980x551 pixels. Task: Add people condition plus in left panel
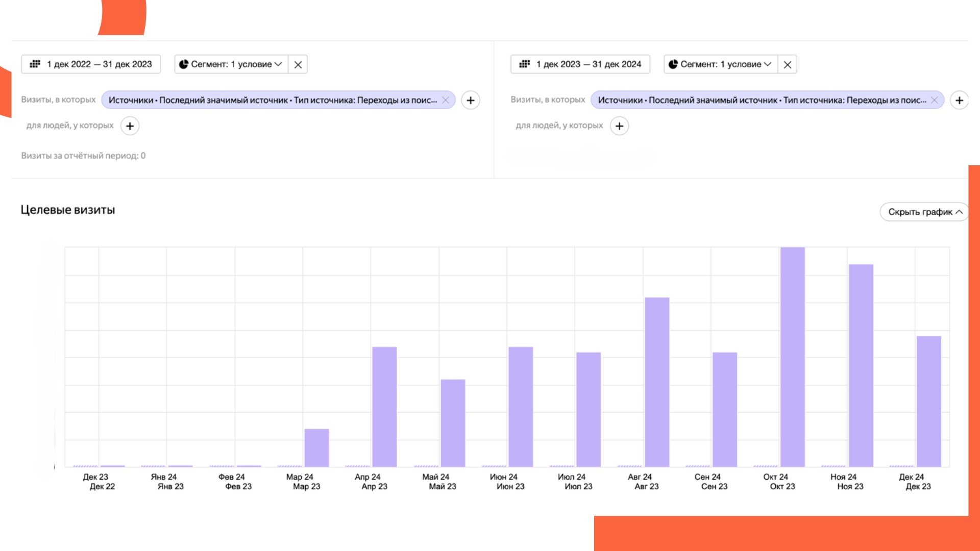[x=130, y=126]
